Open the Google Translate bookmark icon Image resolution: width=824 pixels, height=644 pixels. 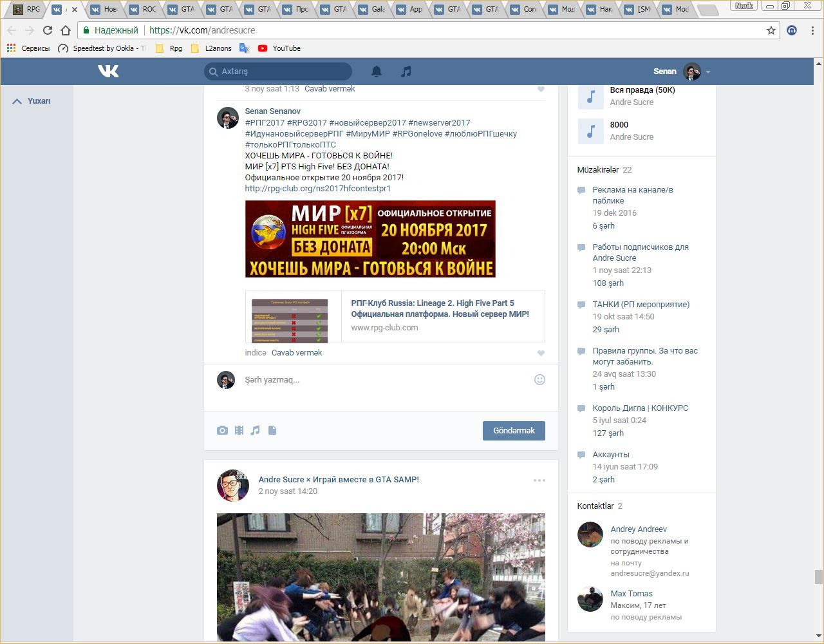tap(244, 48)
